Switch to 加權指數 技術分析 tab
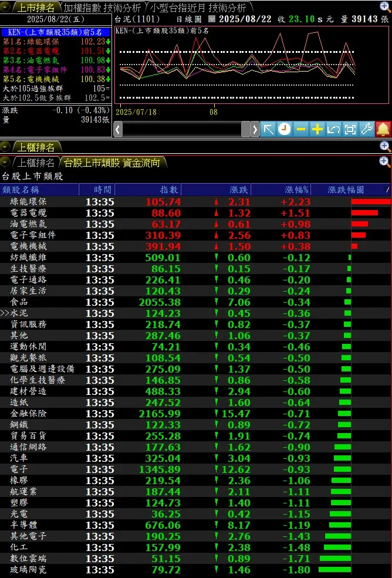 coord(102,8)
